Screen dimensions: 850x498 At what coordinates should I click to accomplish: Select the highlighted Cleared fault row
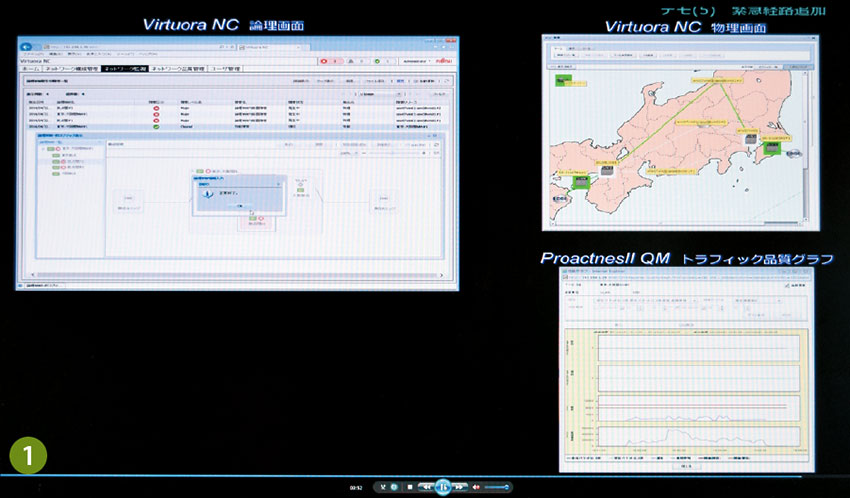239,127
